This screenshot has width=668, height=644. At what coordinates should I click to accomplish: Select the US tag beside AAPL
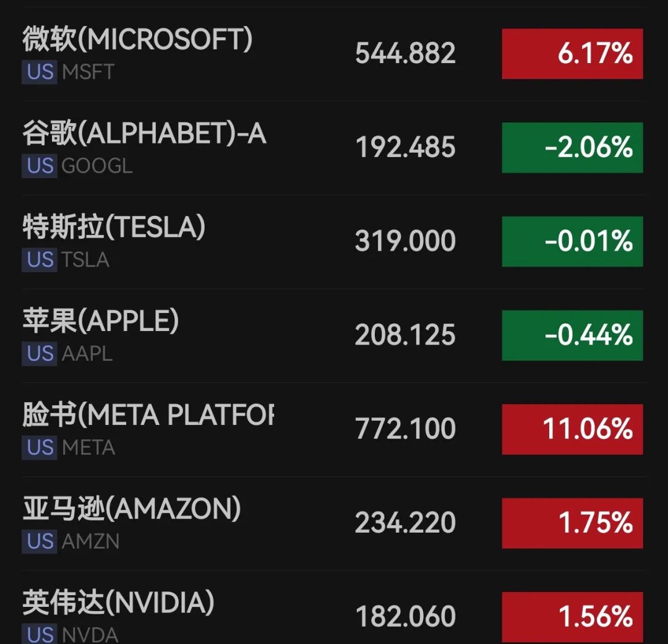tap(39, 354)
